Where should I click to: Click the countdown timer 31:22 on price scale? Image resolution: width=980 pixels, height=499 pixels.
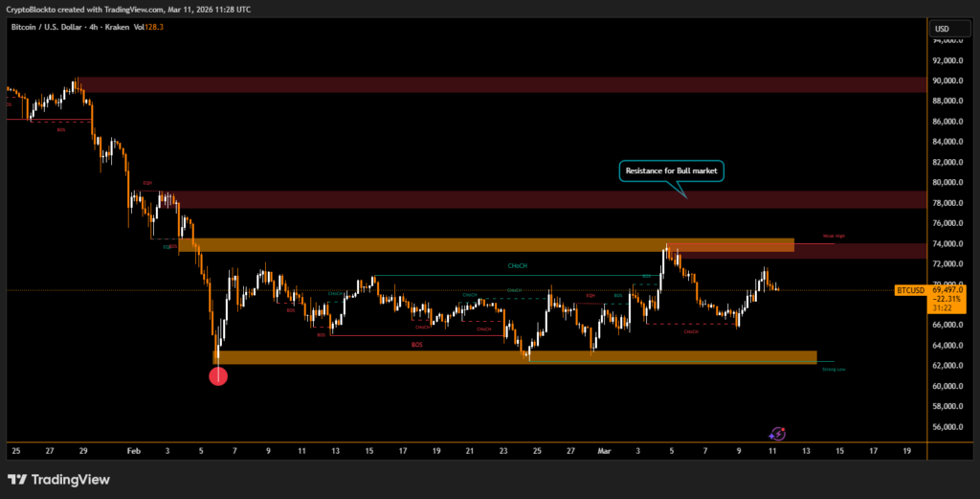coord(947,307)
